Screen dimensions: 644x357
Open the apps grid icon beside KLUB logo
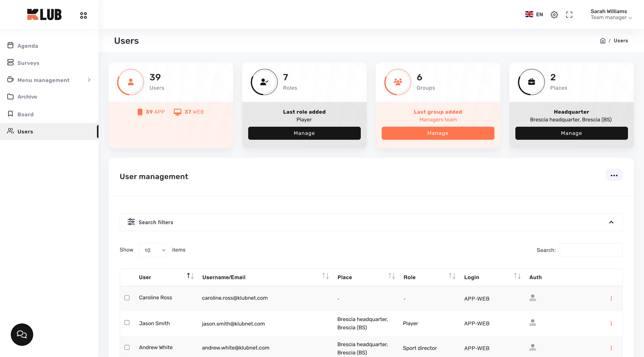pos(84,15)
